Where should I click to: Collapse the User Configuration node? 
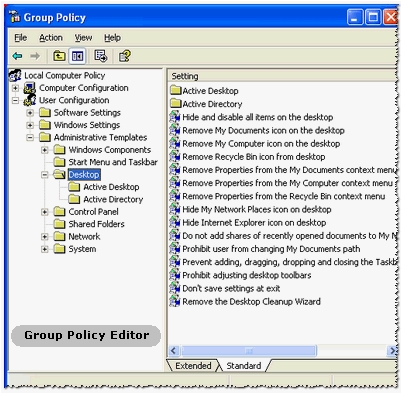pyautogui.click(x=15, y=100)
